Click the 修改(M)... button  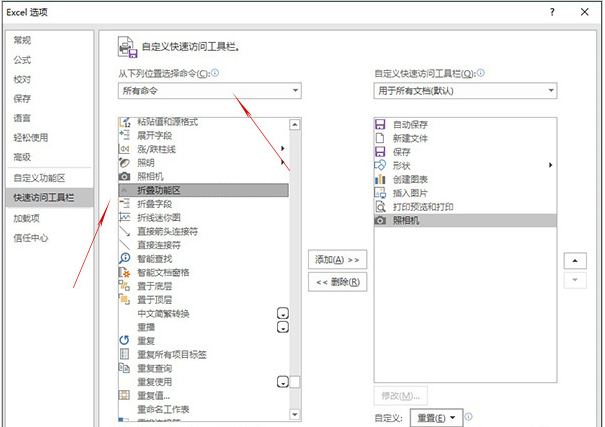tap(401, 395)
